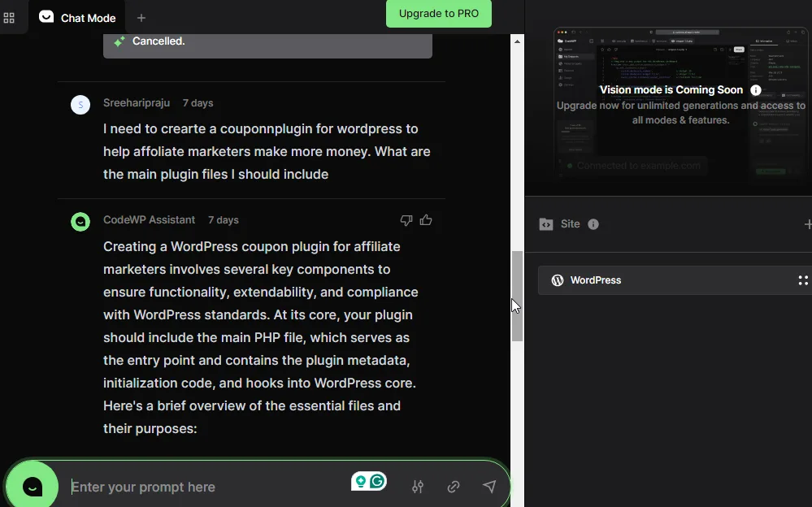Show info for Vision mode Coming Soon
This screenshot has width=812, height=507.
point(756,90)
